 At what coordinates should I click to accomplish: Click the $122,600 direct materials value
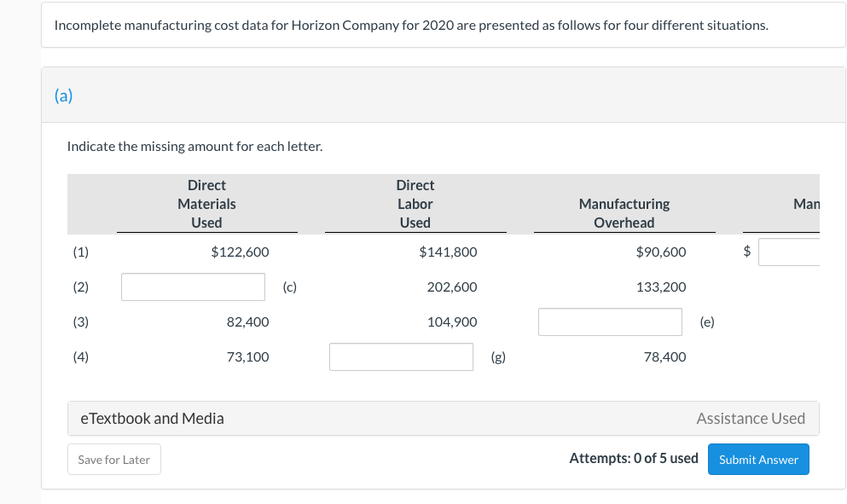point(240,252)
